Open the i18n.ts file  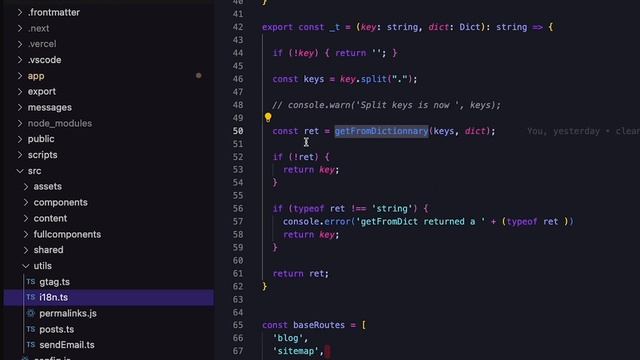pyautogui.click(x=53, y=297)
